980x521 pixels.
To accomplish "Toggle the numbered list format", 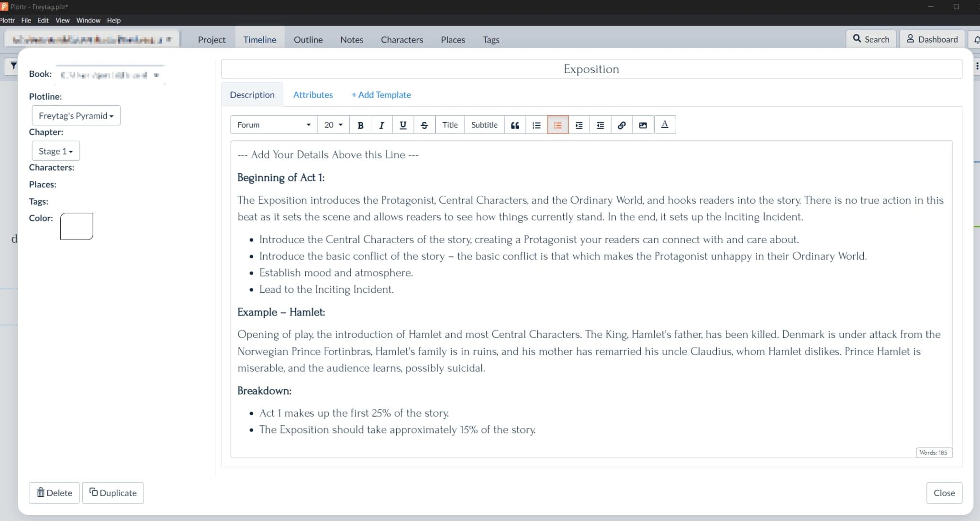I will pos(536,125).
